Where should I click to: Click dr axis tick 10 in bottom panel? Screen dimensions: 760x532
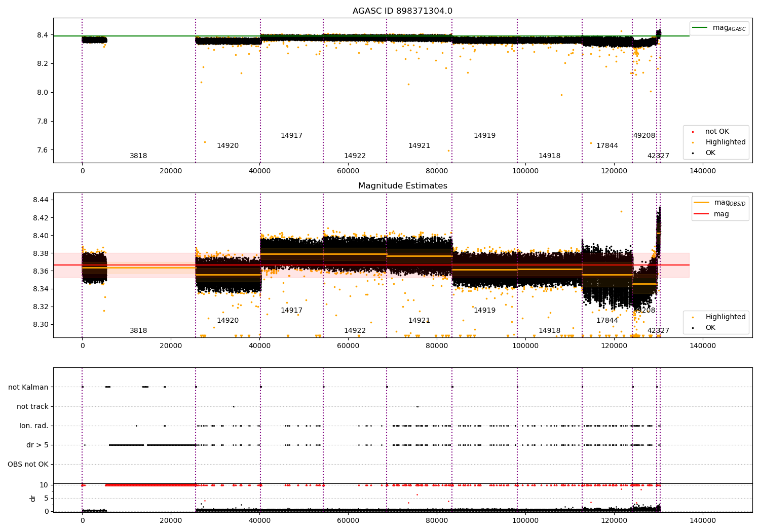pyautogui.click(x=45, y=485)
